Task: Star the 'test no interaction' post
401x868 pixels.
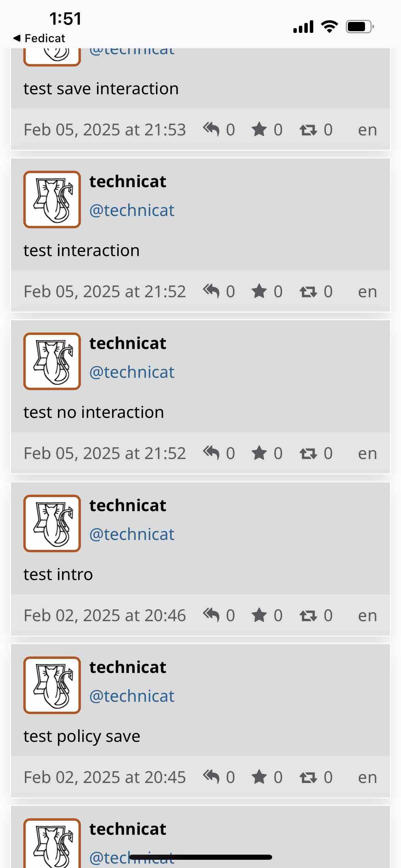Action: (x=259, y=453)
